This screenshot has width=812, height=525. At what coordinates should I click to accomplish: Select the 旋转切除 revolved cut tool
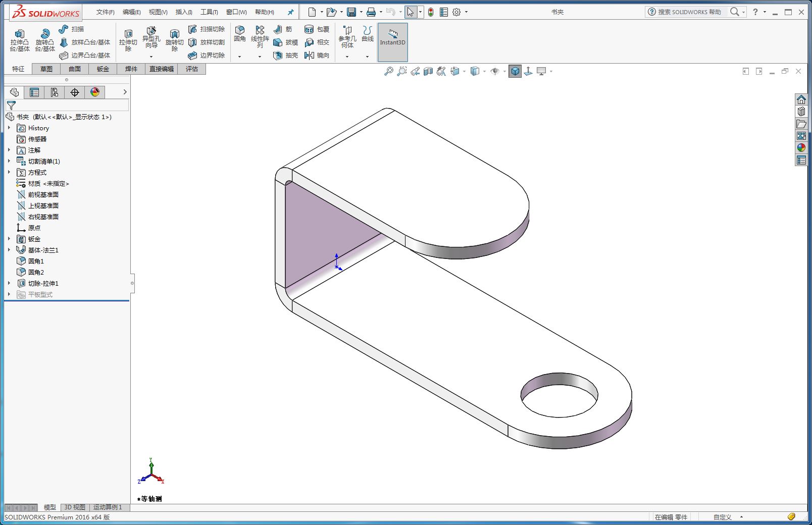[175, 40]
